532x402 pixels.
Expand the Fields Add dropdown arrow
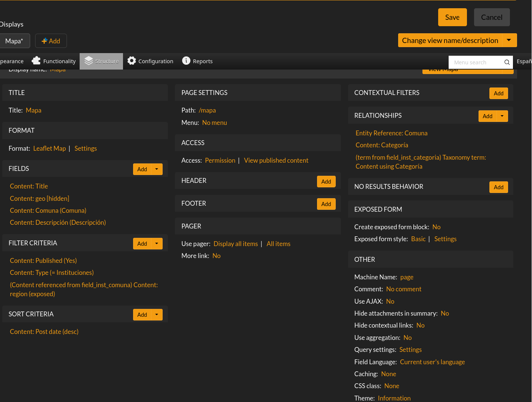tap(157, 169)
